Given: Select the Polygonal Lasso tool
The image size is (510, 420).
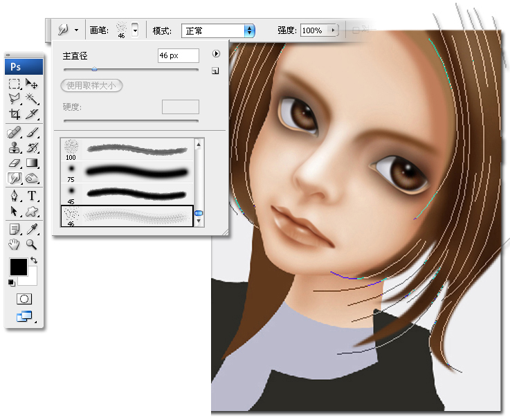Looking at the screenshot, I should [x=14, y=98].
